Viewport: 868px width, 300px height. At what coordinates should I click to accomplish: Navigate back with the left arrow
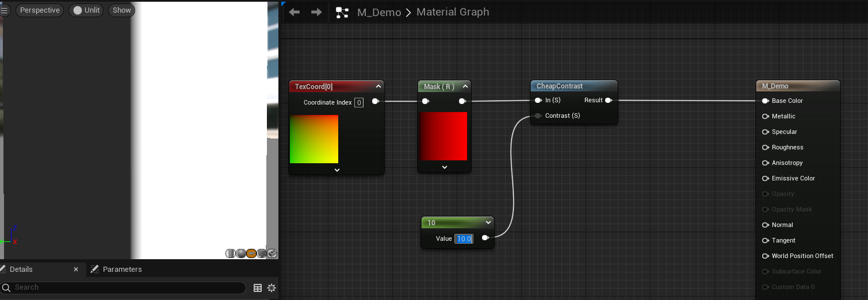pyautogui.click(x=295, y=12)
